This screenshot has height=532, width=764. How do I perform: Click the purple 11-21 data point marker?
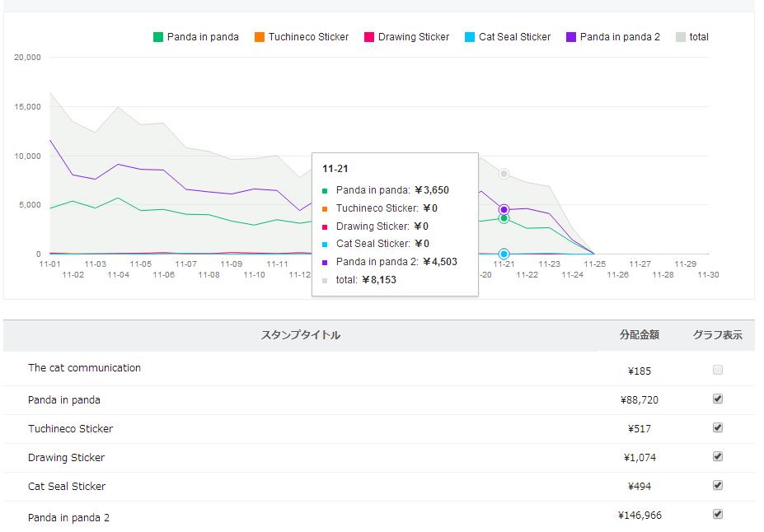click(504, 210)
